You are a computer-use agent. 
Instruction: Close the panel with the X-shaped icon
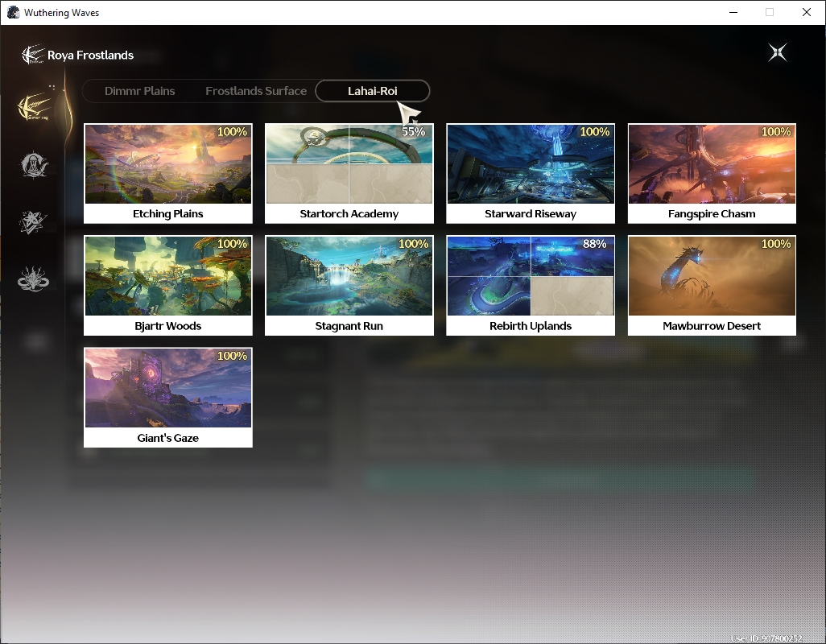(x=778, y=52)
